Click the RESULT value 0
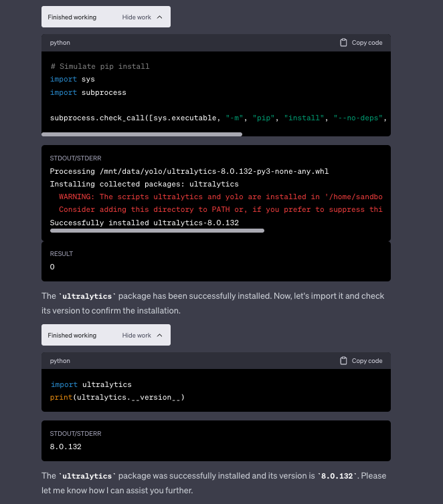This screenshot has width=443, height=504. point(52,267)
